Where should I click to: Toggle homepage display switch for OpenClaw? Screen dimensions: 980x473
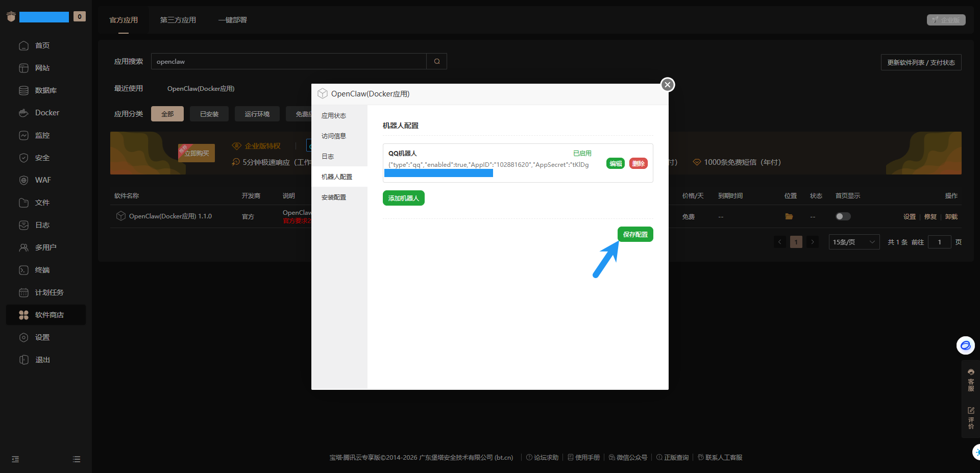843,216
